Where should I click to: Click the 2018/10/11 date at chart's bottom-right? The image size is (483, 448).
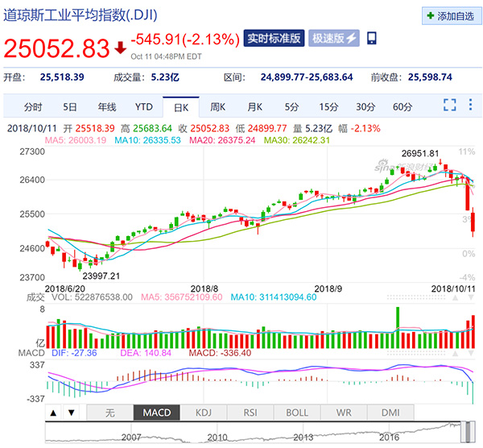(x=453, y=289)
